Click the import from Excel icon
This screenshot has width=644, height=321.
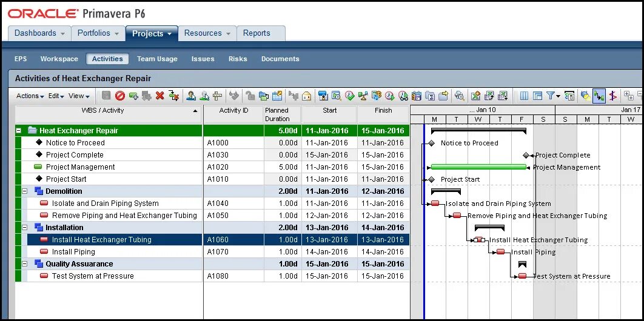[x=503, y=96]
